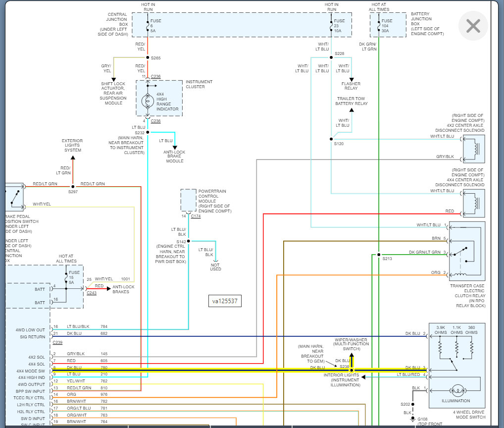Click circuit number 763 on ORG/WHT row
504x428 pixels.
pyautogui.click(x=104, y=415)
